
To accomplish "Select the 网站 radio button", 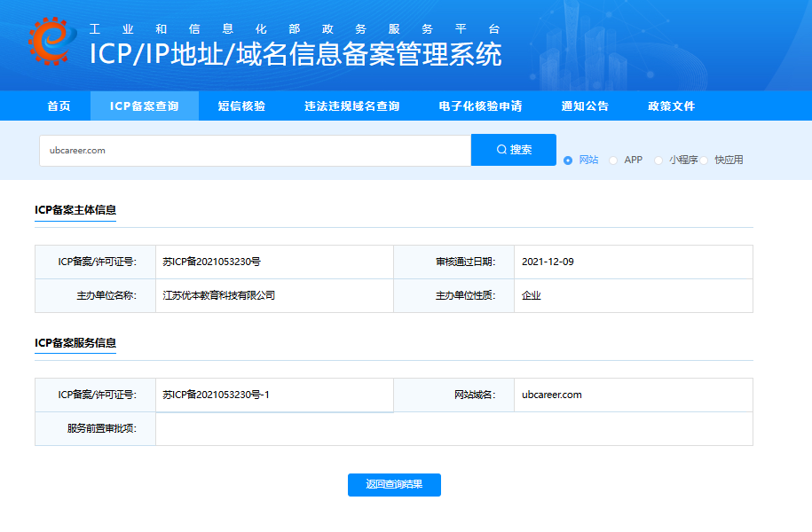I will tap(568, 160).
